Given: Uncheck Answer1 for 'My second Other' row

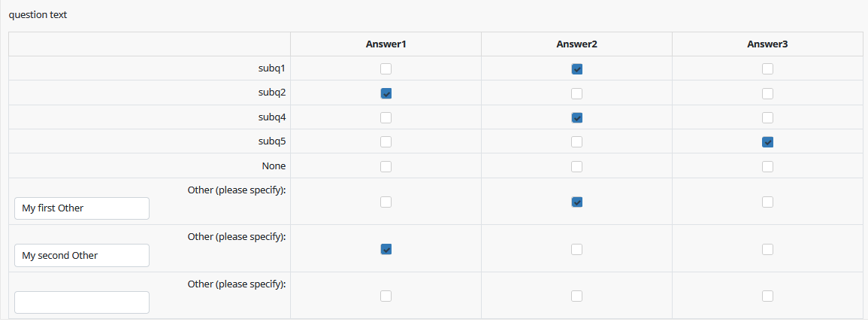Looking at the screenshot, I should pyautogui.click(x=386, y=249).
